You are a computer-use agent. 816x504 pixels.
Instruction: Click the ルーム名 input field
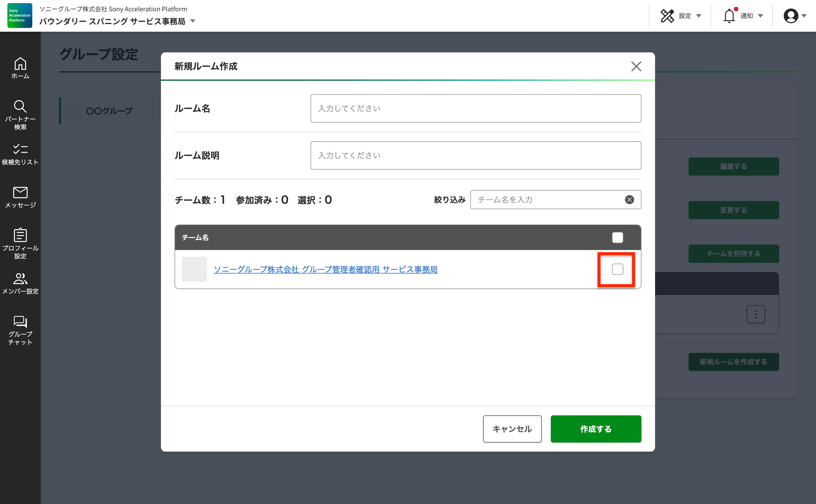pos(475,108)
